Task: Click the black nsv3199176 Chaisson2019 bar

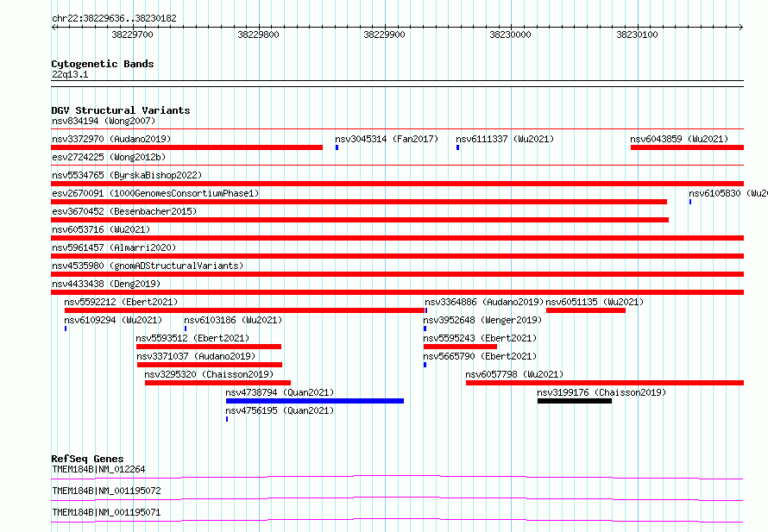Action: coord(575,401)
